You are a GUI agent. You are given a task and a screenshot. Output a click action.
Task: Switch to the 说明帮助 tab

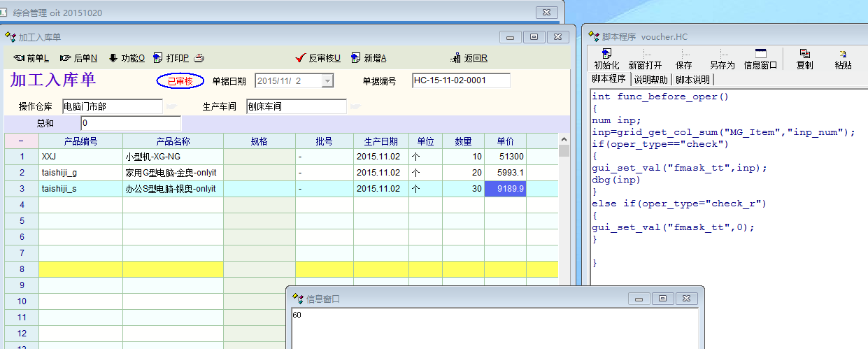pos(650,80)
